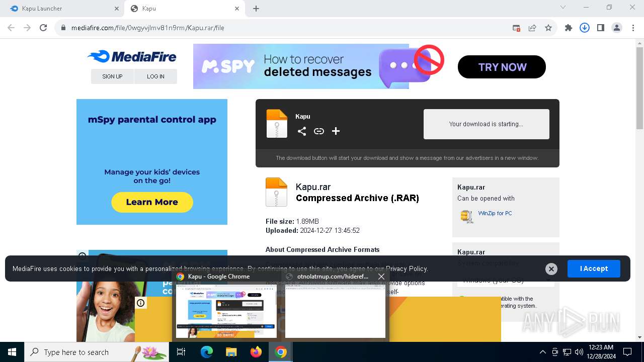Click the Kapu archive icon in header

[277, 124]
